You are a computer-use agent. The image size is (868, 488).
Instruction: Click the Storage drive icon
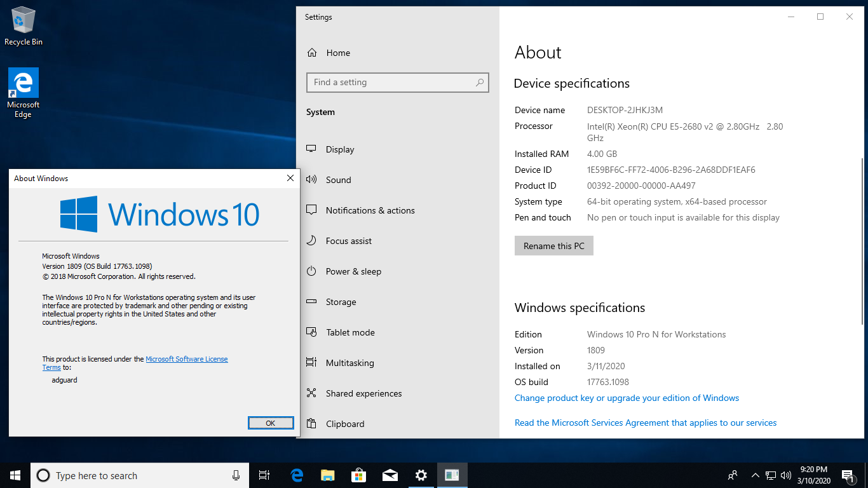pyautogui.click(x=311, y=302)
